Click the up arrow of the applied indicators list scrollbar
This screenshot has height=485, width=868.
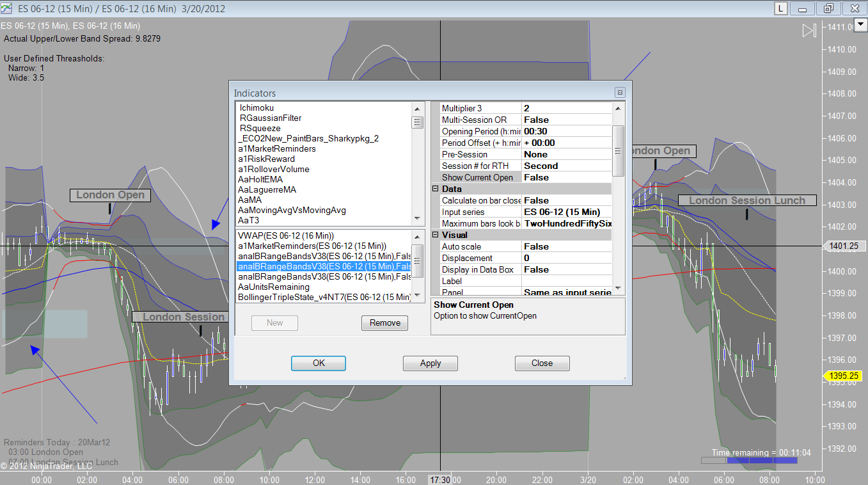[x=417, y=235]
